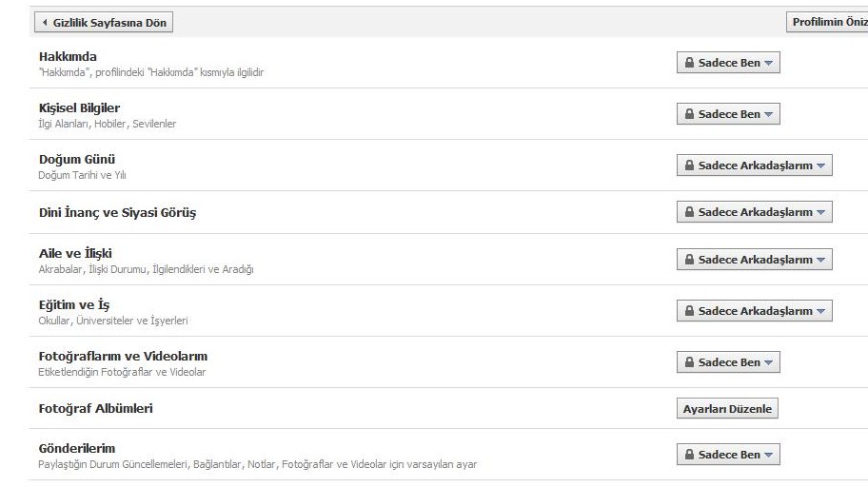Click the lock icon in Hakkımda row

(x=689, y=63)
